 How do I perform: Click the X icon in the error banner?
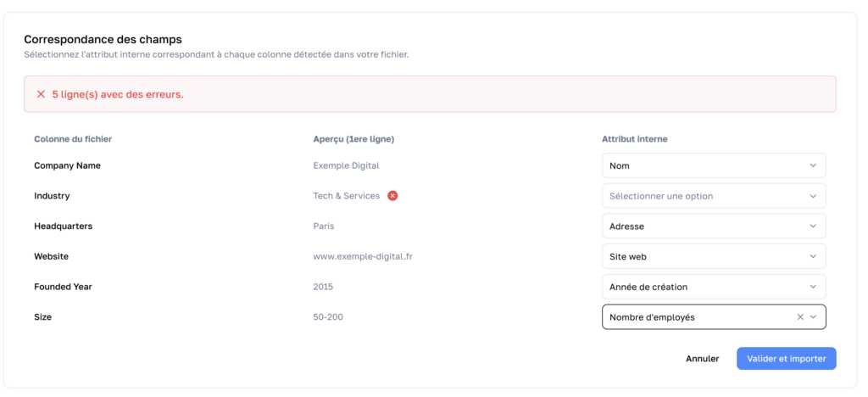pyautogui.click(x=41, y=94)
